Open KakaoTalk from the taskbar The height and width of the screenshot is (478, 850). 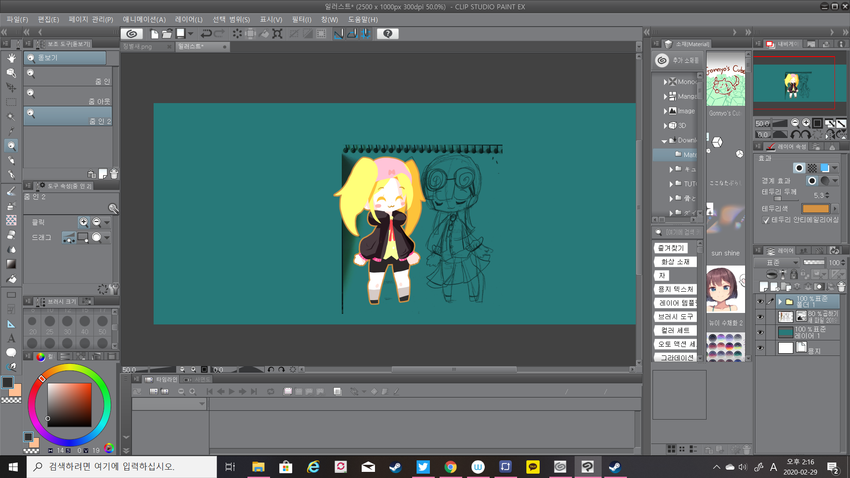coord(532,467)
